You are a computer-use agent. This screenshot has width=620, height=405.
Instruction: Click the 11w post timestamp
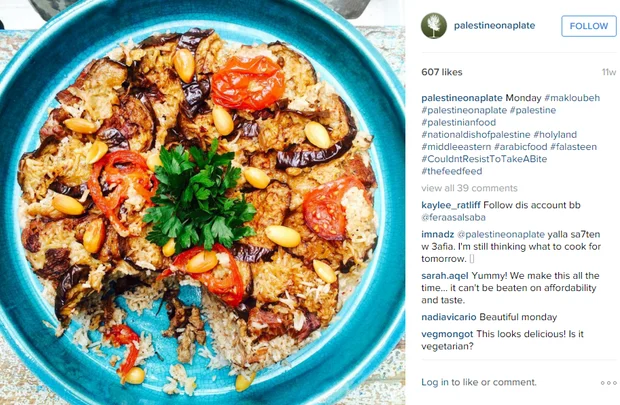click(x=609, y=72)
